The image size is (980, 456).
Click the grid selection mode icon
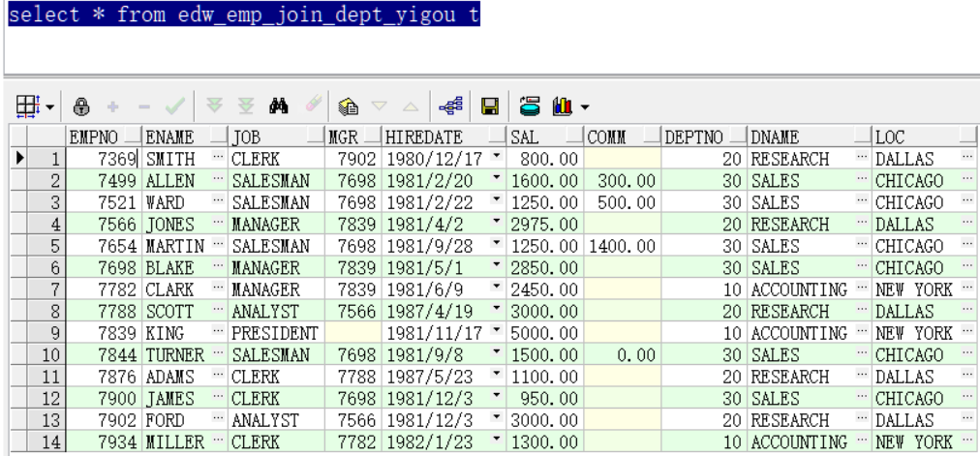(28, 106)
